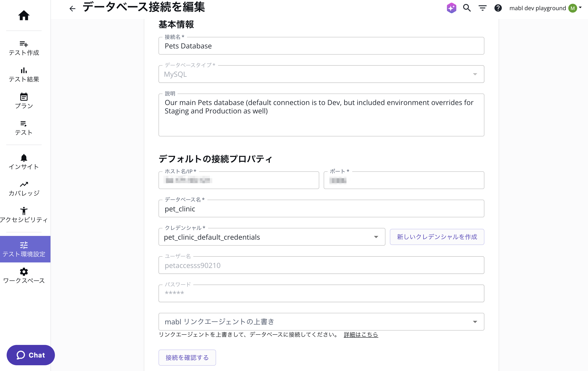Click the green M user avatar
The width and height of the screenshot is (588, 371).
coord(573,8)
